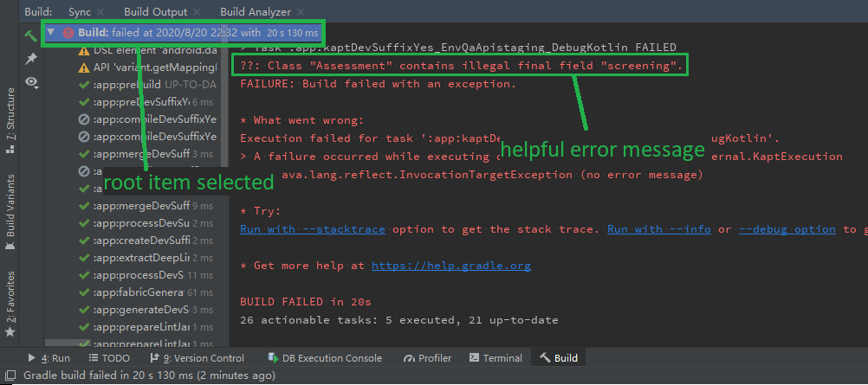Click the FAILURE: Build failed with an exception line
868x385 pixels.
pos(378,84)
